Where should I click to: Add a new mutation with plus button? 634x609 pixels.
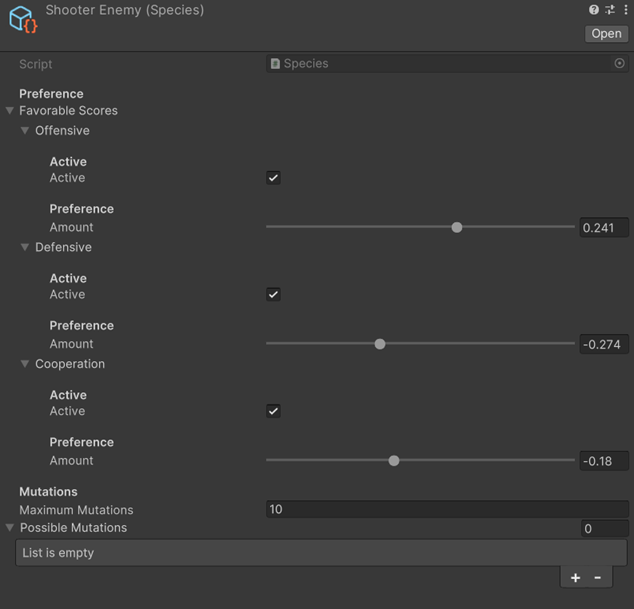575,578
